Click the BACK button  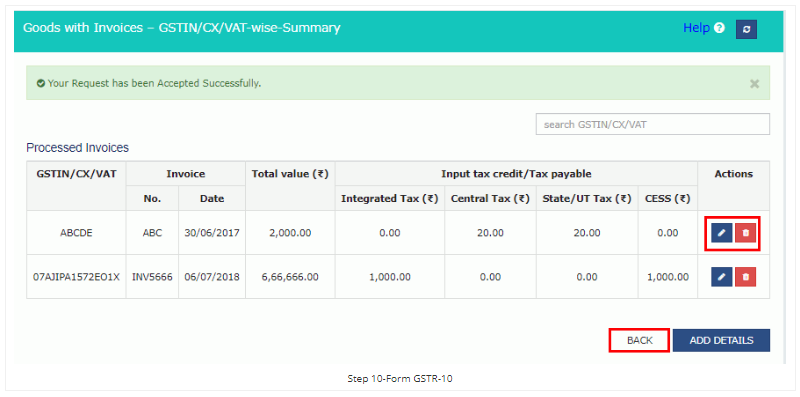639,340
